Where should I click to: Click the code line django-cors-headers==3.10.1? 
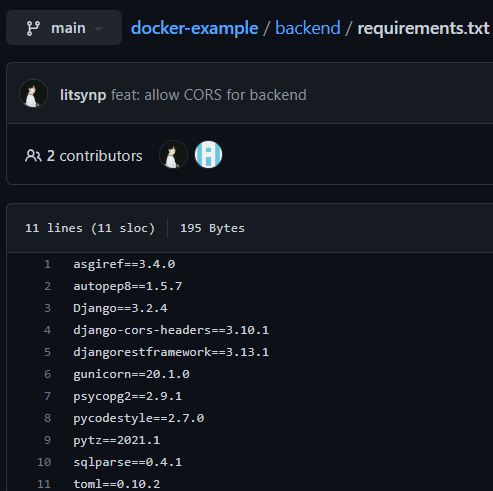[x=171, y=330]
